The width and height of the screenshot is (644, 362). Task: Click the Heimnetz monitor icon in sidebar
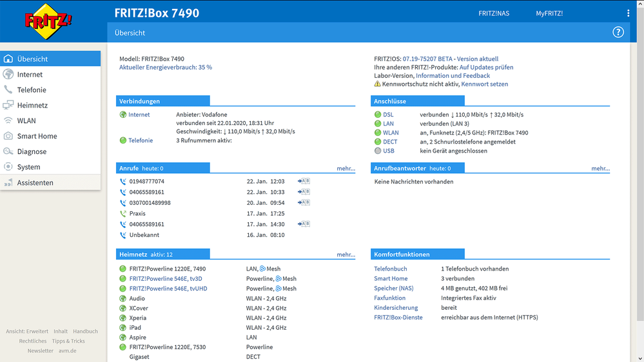(8, 105)
